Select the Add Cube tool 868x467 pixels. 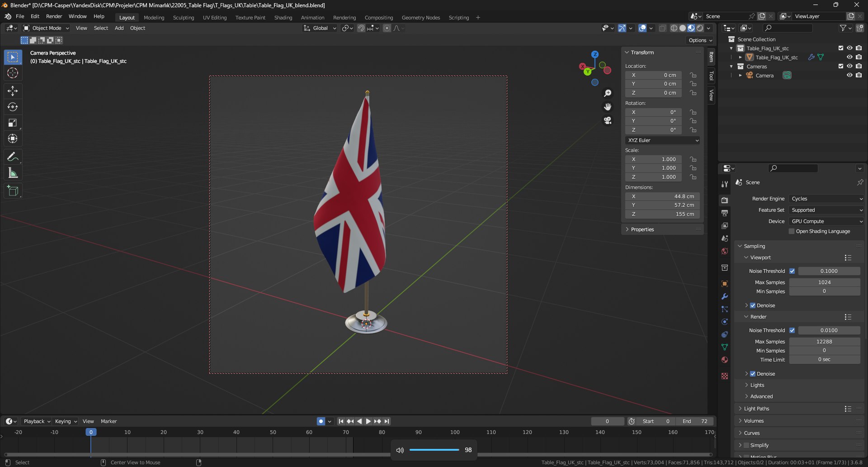[x=13, y=191]
